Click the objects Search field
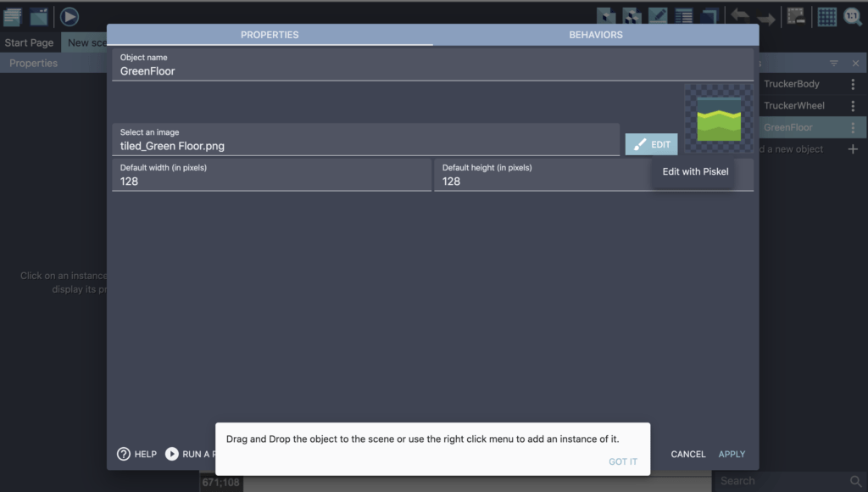 point(782,481)
